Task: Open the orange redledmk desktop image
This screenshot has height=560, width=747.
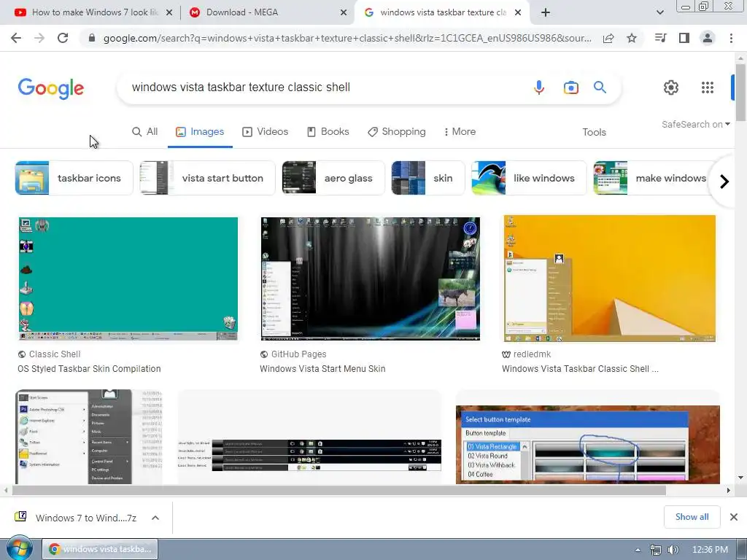Action: pos(609,279)
